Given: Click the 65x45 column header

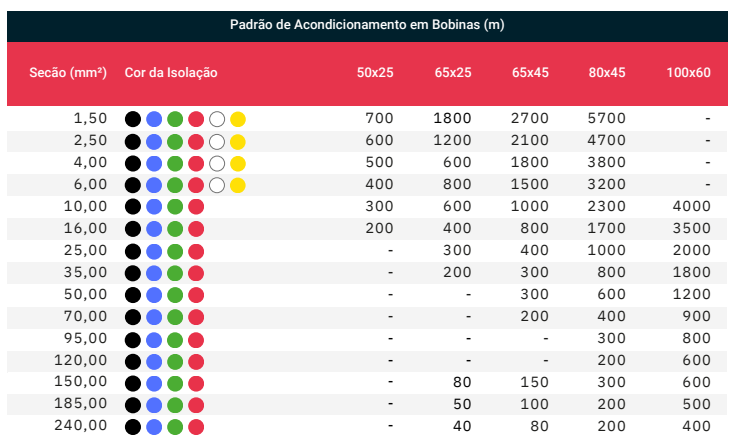Looking at the screenshot, I should point(530,73).
